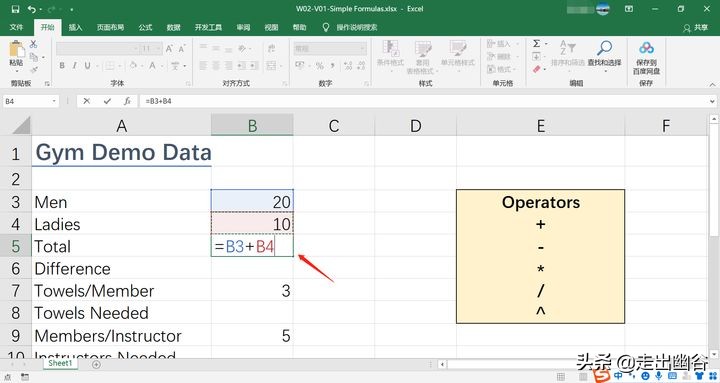Click the Increase Decimal icon
Screen dimensions: 720x383
(348, 66)
